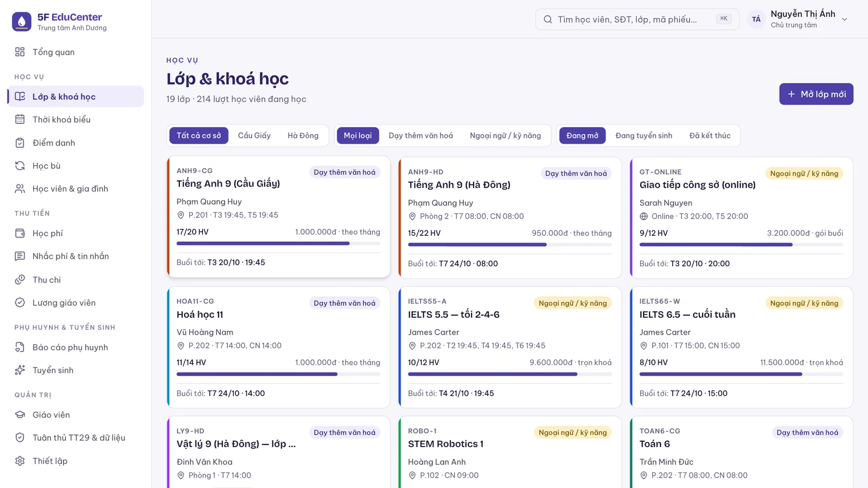Click the Toán 6 class title
The image size is (868, 488).
coord(654,444)
